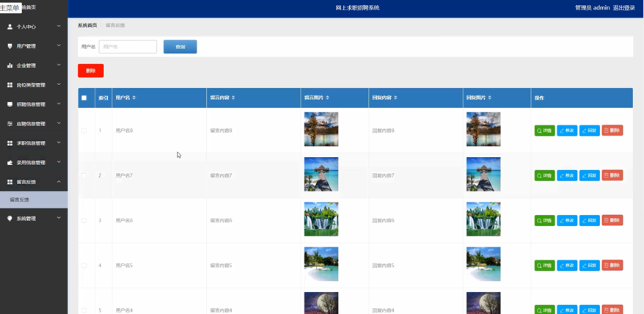Click 回复 for row 用户名6
Screen dimensions: 644x314
(590, 221)
